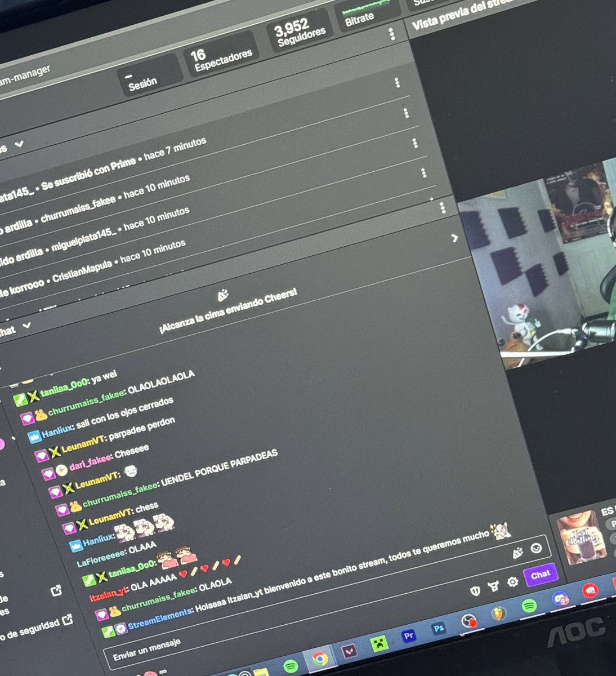
Task: Open the shield moderation tools icon
Action: (x=476, y=590)
